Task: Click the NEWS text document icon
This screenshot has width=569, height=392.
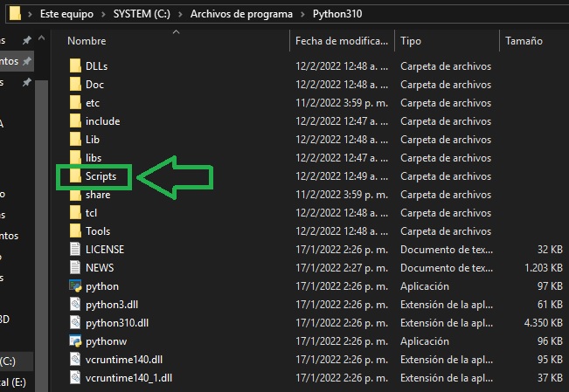Action: pos(75,268)
